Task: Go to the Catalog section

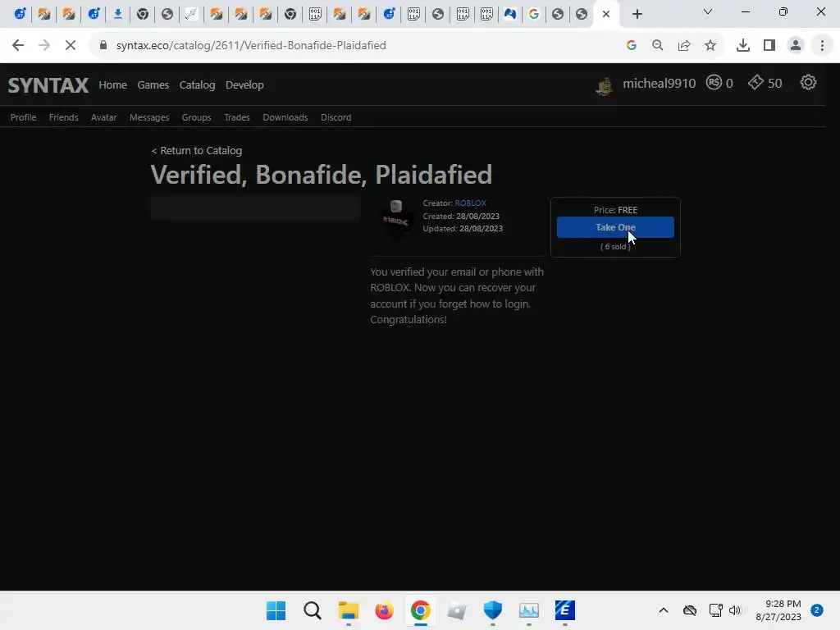Action: pyautogui.click(x=197, y=85)
